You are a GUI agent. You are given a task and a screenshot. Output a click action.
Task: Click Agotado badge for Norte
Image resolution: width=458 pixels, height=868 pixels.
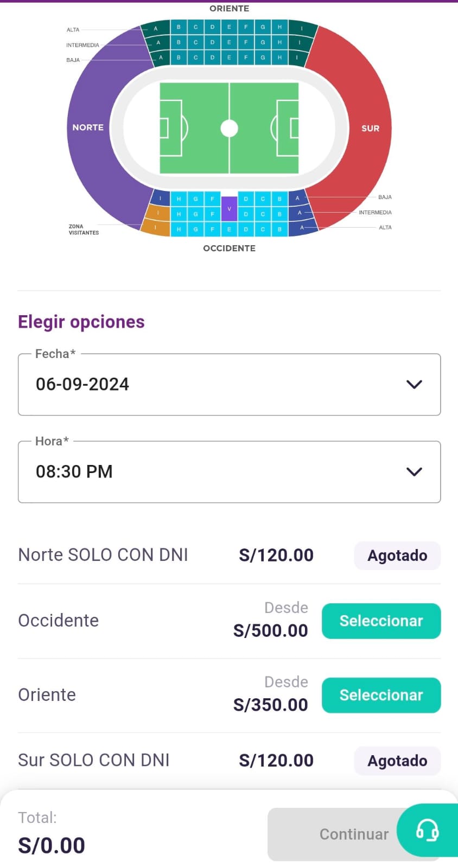[397, 556]
